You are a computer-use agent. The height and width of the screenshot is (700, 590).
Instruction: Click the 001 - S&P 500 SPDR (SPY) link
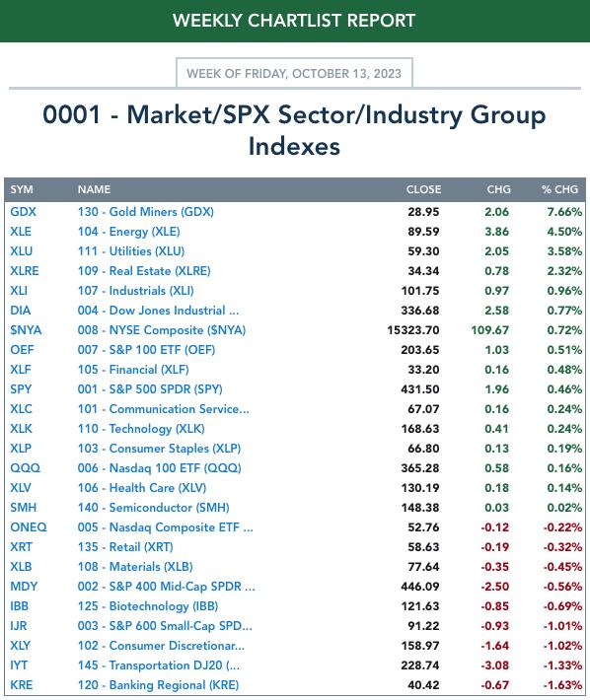click(x=150, y=388)
